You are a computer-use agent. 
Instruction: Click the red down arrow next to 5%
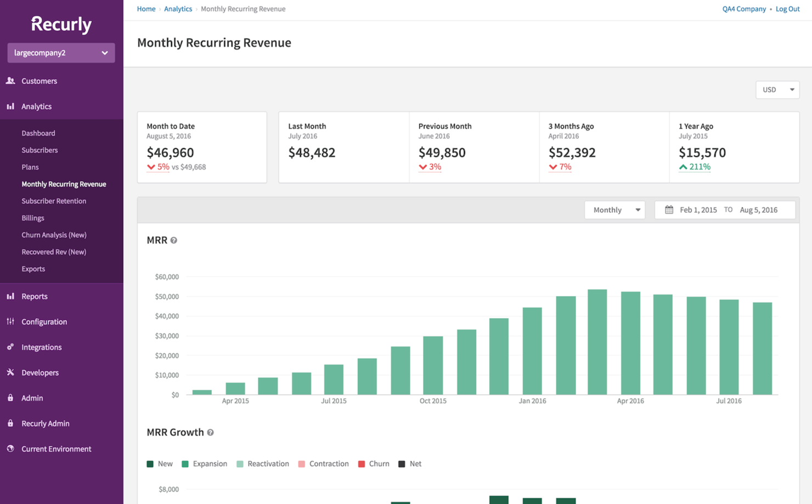(151, 167)
